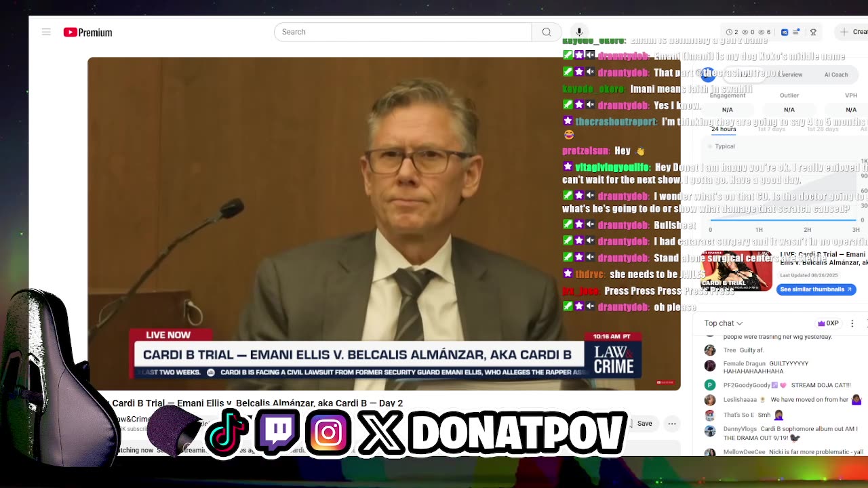Click PF2GoodyGoody's green P avatar
Screen dimensions: 868x488
pyautogui.click(x=710, y=385)
